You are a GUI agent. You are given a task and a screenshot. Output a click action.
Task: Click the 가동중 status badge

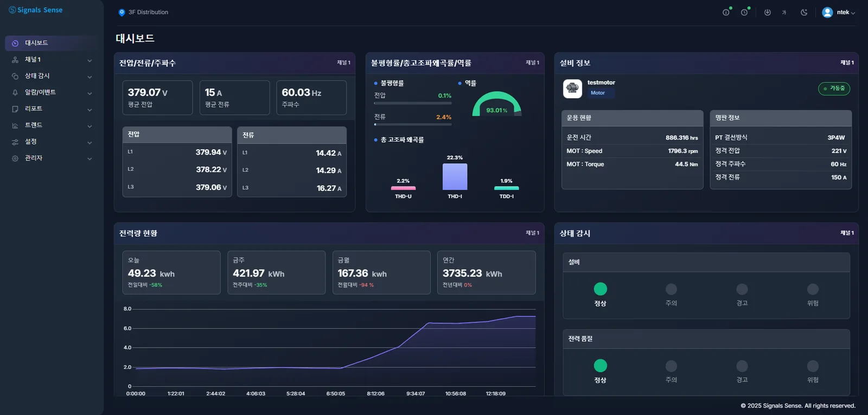[834, 88]
